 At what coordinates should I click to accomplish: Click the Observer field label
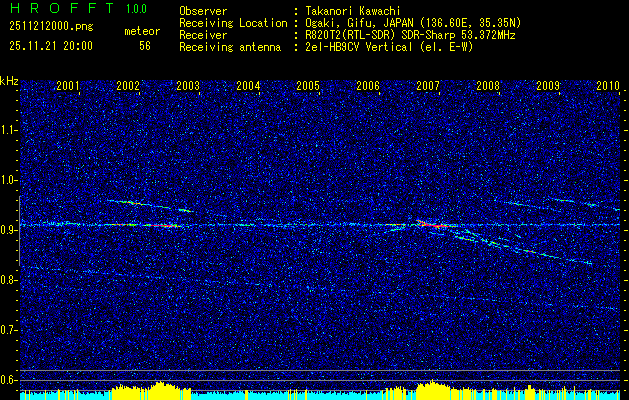point(203,11)
